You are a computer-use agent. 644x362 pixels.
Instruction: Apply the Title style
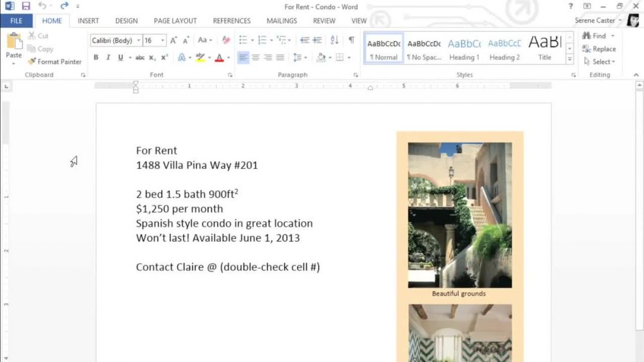point(545,49)
